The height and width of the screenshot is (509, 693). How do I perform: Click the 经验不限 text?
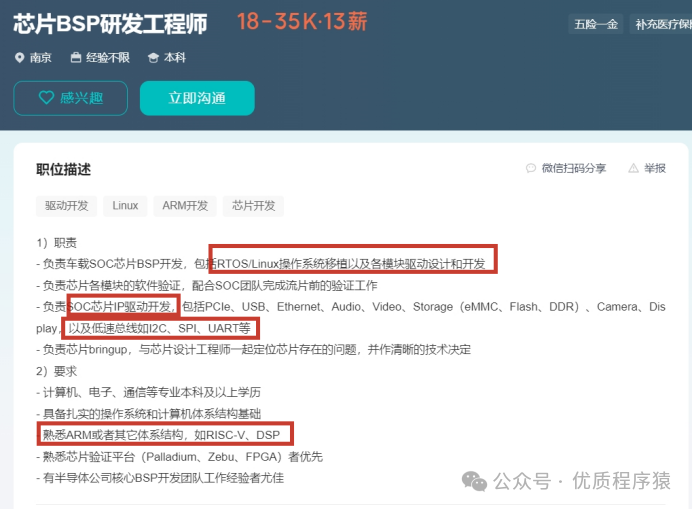[108, 58]
